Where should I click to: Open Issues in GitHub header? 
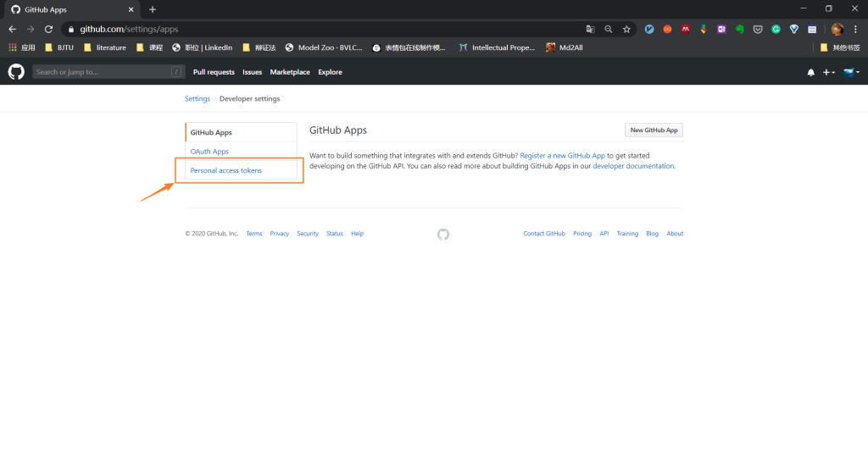point(252,72)
